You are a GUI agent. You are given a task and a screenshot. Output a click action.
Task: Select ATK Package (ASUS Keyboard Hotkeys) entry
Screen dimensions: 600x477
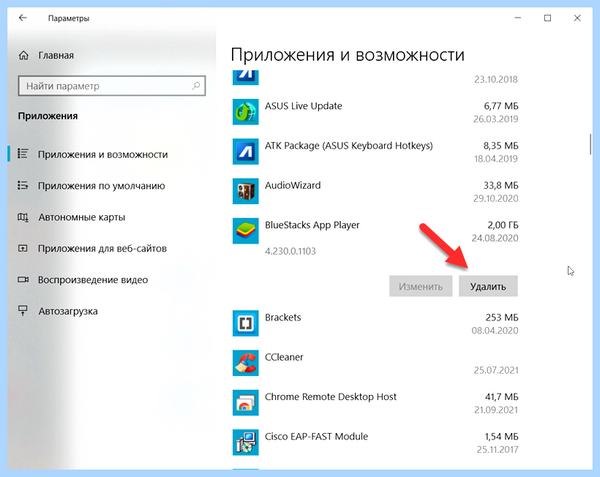point(349,146)
